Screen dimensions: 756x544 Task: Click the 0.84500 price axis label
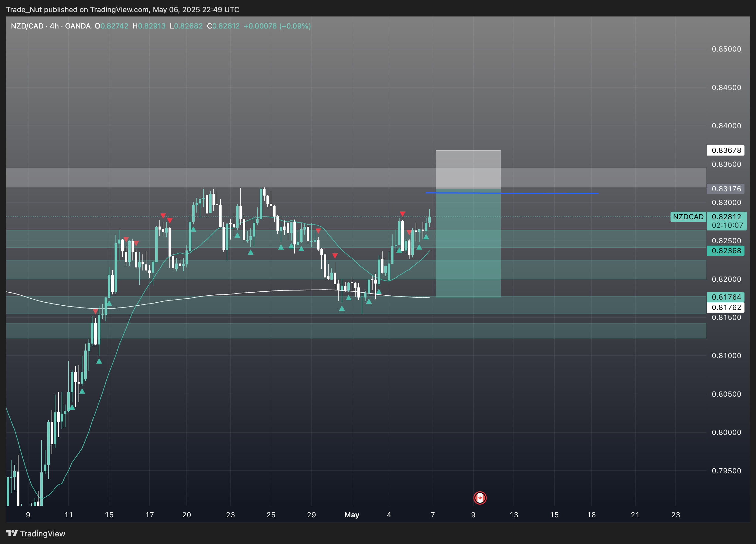(x=726, y=87)
